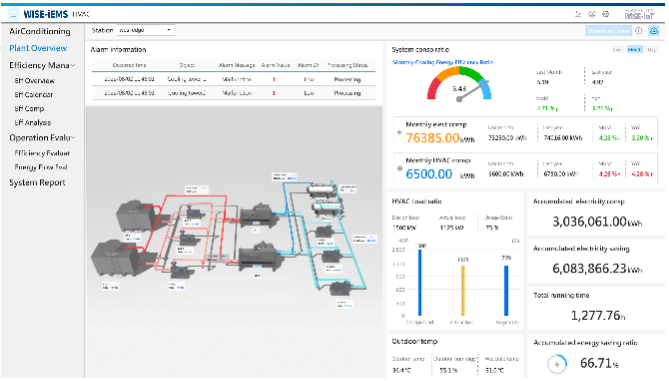This screenshot has height=381, width=669.
Task: Click the 76385.00 kWh value
Action: tap(439, 138)
